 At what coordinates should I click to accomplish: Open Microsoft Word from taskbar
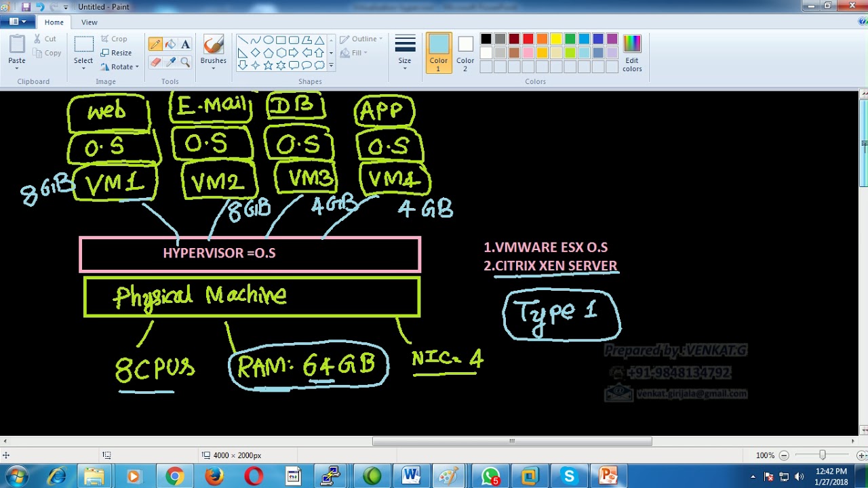pos(411,477)
